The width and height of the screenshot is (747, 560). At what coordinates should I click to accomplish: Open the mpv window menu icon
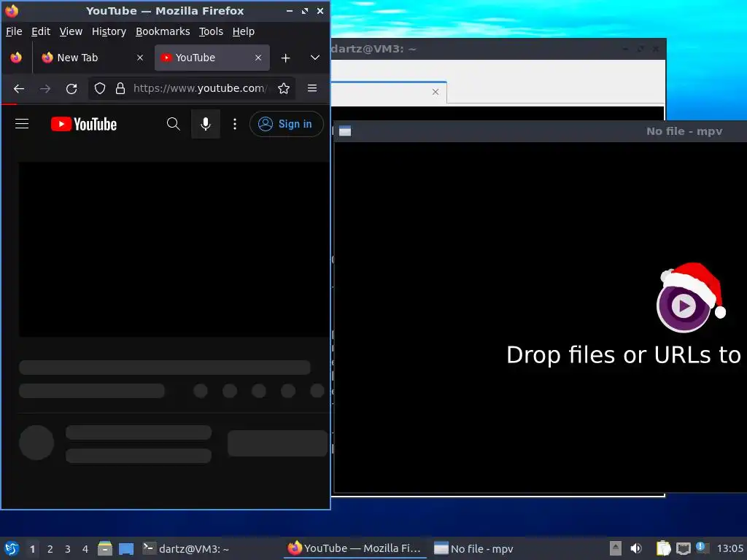pos(345,131)
